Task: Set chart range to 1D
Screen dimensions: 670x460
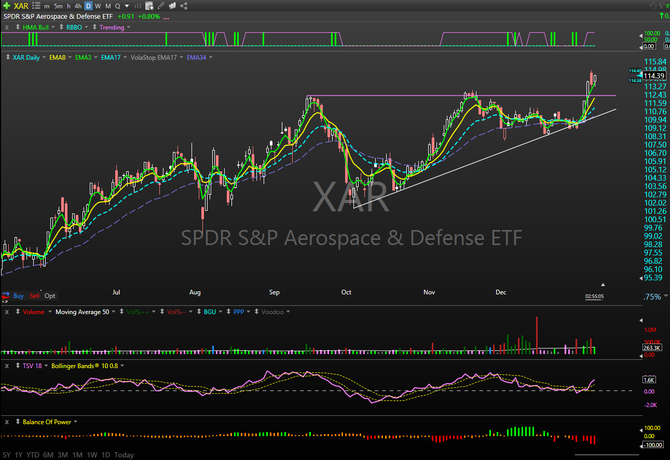Action: click(106, 455)
